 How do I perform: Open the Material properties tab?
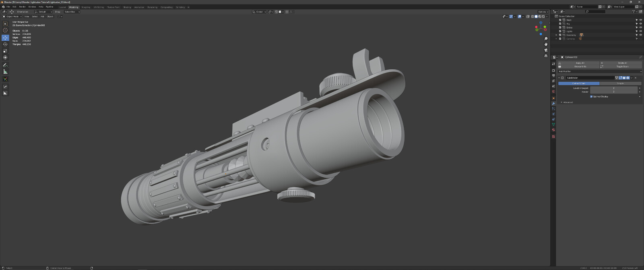click(x=553, y=130)
